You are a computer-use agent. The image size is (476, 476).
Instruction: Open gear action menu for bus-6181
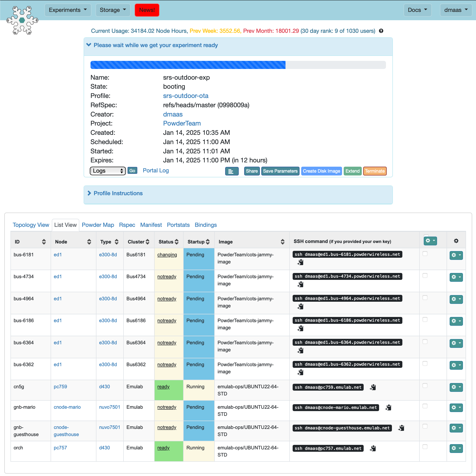[x=456, y=256]
